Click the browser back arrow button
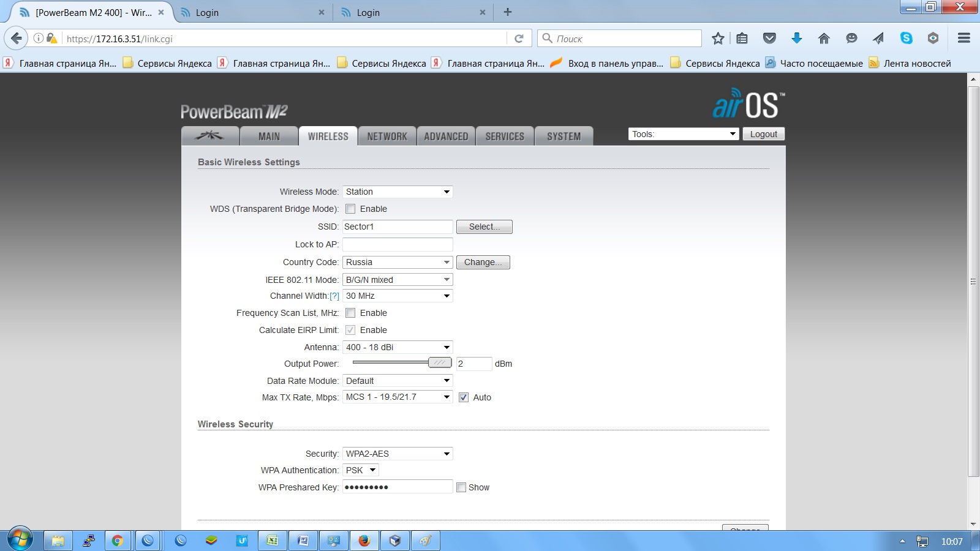 pos(17,38)
